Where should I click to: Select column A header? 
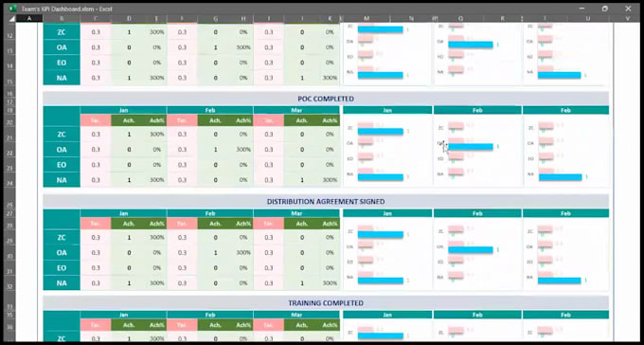point(28,19)
